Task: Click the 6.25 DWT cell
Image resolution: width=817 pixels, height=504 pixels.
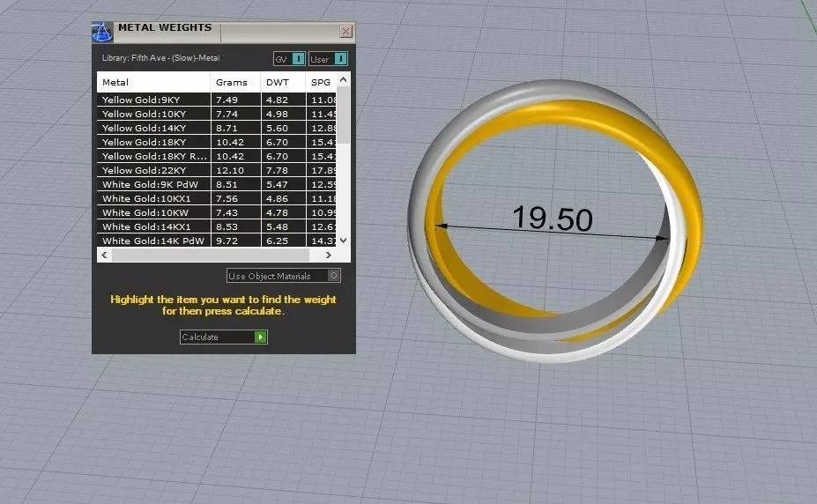Action: pyautogui.click(x=283, y=240)
